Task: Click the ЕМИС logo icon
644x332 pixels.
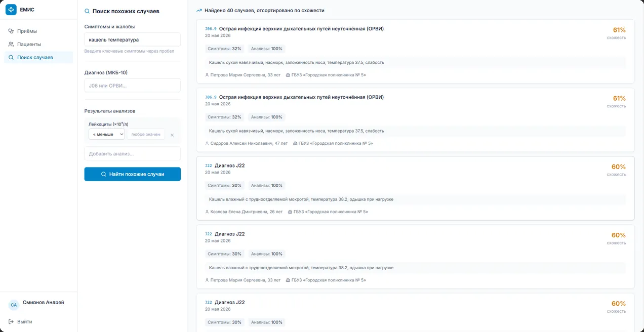Action: pos(11,10)
